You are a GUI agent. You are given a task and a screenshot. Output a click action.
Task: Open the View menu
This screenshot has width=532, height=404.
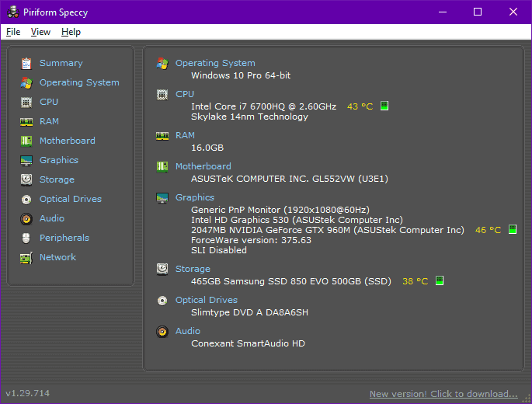tap(40, 32)
